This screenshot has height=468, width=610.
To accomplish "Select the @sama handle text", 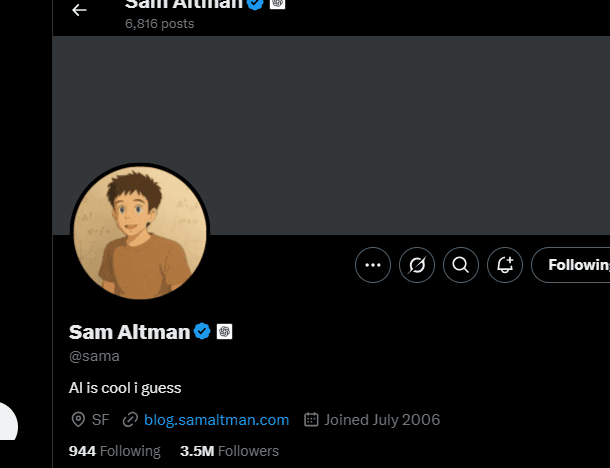I will pyautogui.click(x=94, y=356).
